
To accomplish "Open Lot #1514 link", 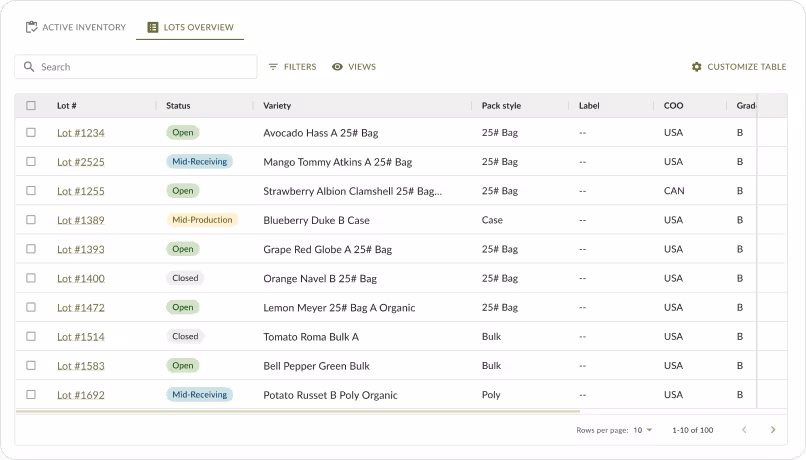I will click(81, 337).
